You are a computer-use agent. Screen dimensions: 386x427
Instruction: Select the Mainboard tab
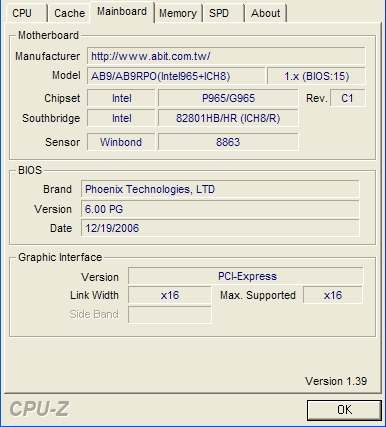(122, 11)
